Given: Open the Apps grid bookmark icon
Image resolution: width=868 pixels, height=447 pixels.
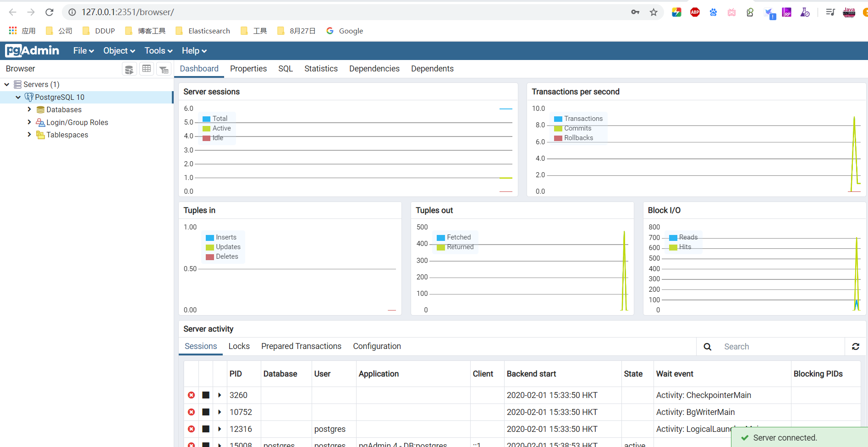Looking at the screenshot, I should 13,30.
